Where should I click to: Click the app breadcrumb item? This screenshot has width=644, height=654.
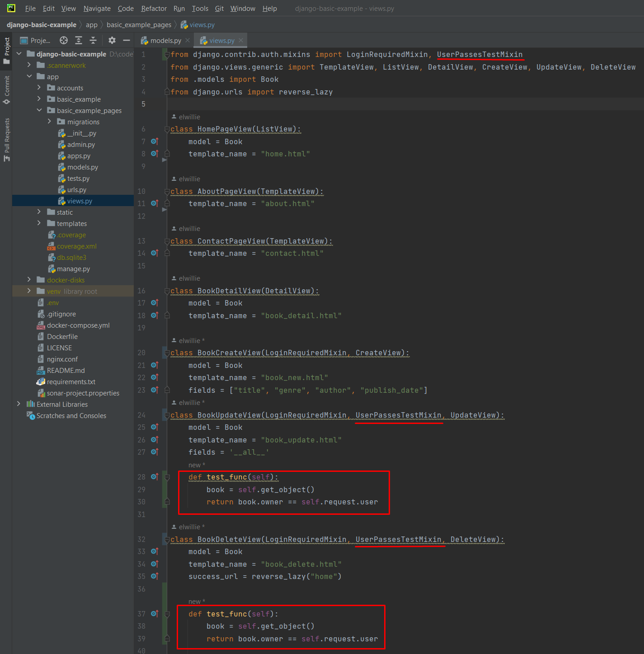coord(91,25)
